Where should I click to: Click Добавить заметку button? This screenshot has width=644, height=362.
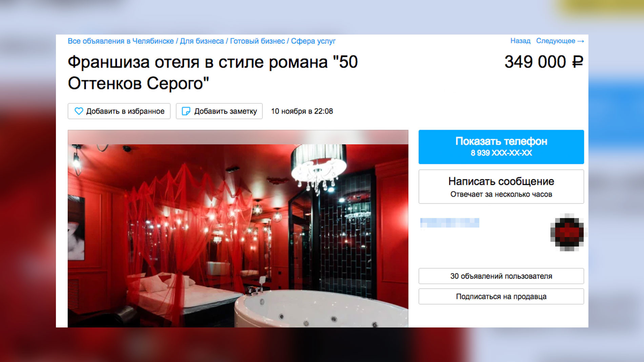(x=219, y=111)
